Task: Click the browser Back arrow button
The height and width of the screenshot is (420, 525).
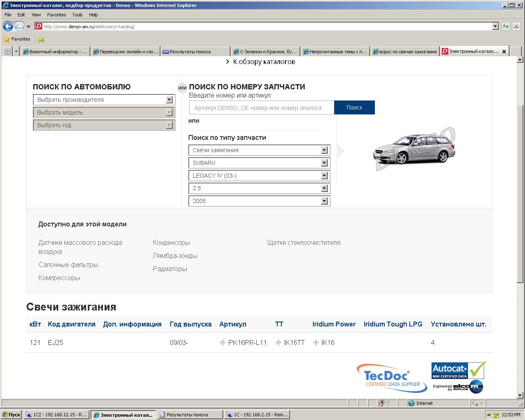Action: (x=8, y=27)
